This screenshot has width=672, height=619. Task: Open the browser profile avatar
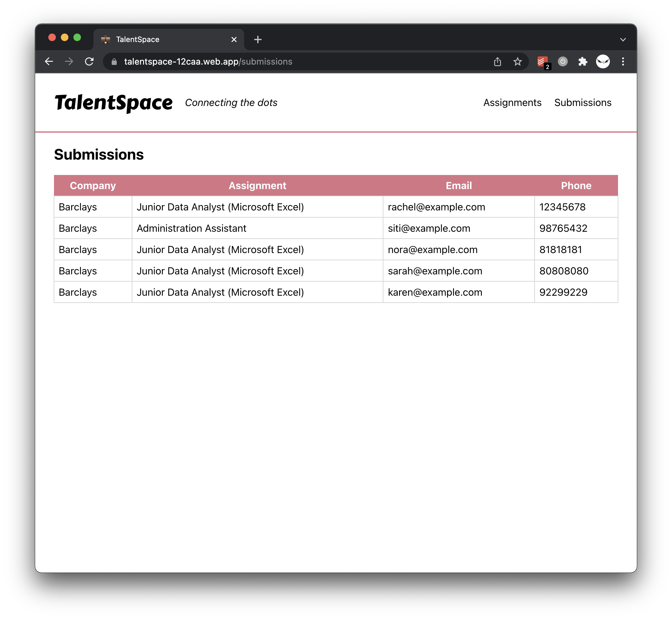coord(603,62)
